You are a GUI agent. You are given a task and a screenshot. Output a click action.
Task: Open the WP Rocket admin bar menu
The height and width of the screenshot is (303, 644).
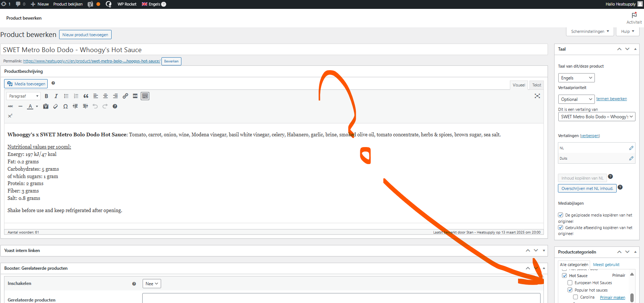tap(127, 4)
